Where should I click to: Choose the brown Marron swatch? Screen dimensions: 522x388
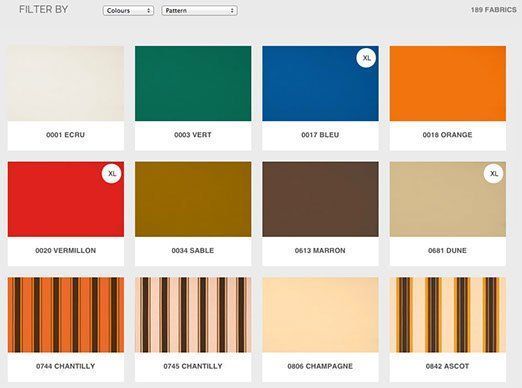click(x=320, y=199)
